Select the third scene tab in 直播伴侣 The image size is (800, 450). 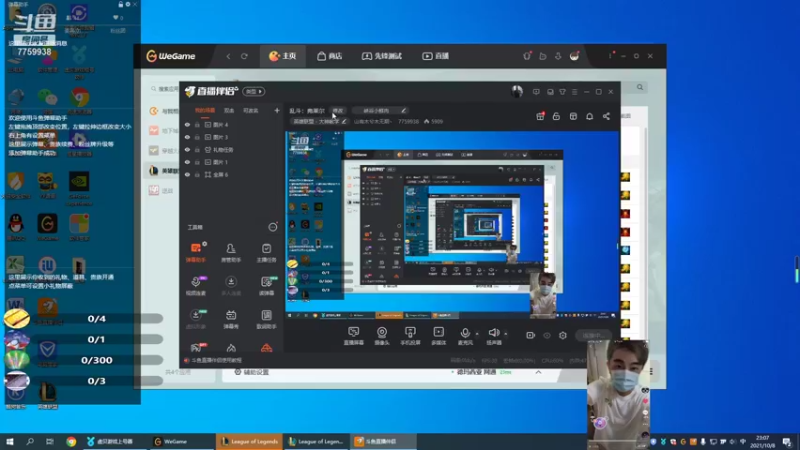click(x=251, y=110)
